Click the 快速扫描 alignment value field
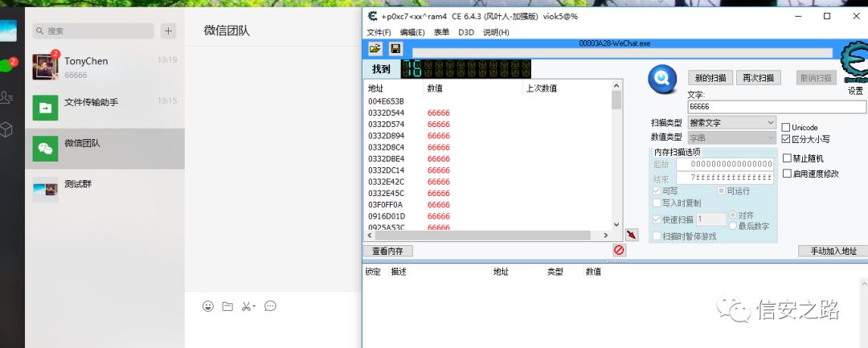 tap(711, 219)
